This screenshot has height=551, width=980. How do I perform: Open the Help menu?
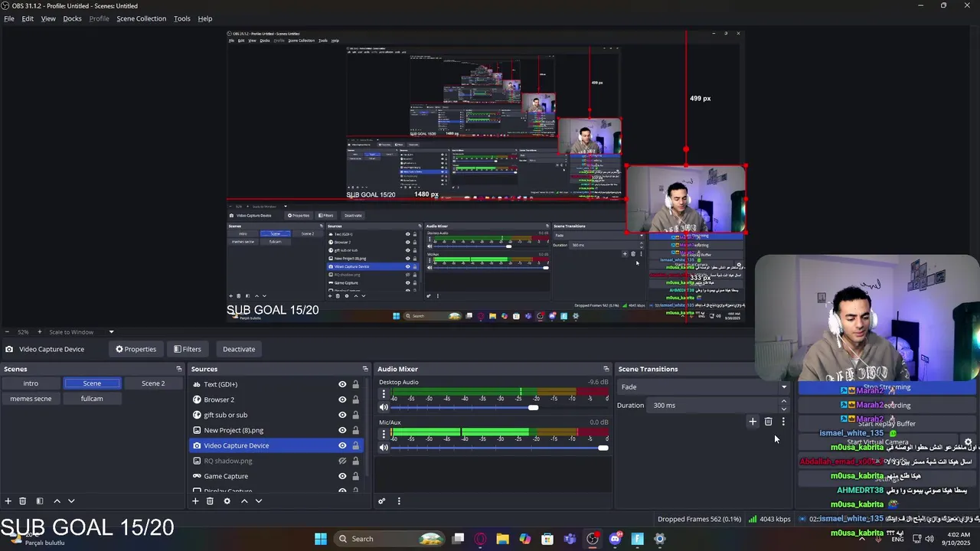(x=205, y=18)
